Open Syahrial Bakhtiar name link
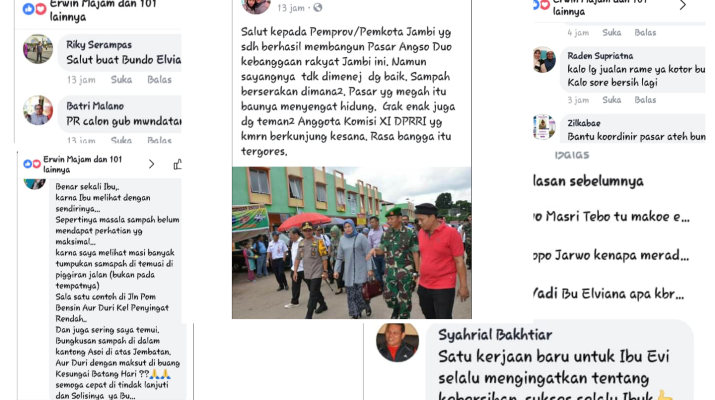Viewport: 715px width, 400px height. pos(495,335)
